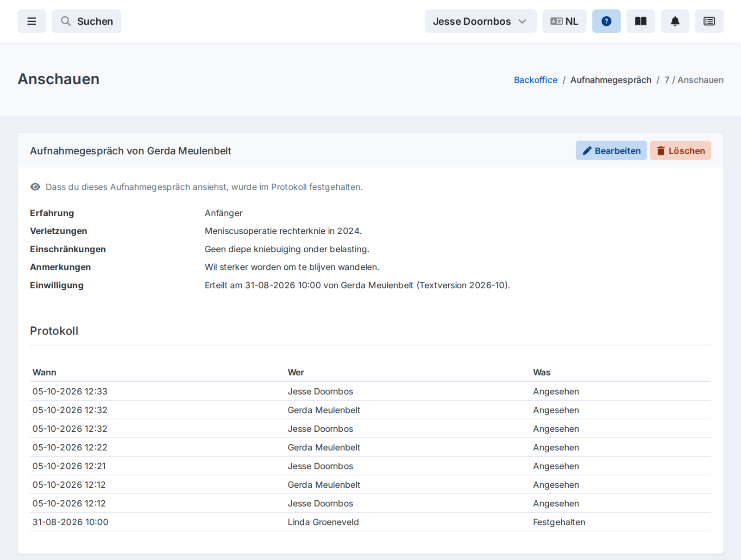
Task: Click the trash icon on Löschen
Action: [661, 151]
